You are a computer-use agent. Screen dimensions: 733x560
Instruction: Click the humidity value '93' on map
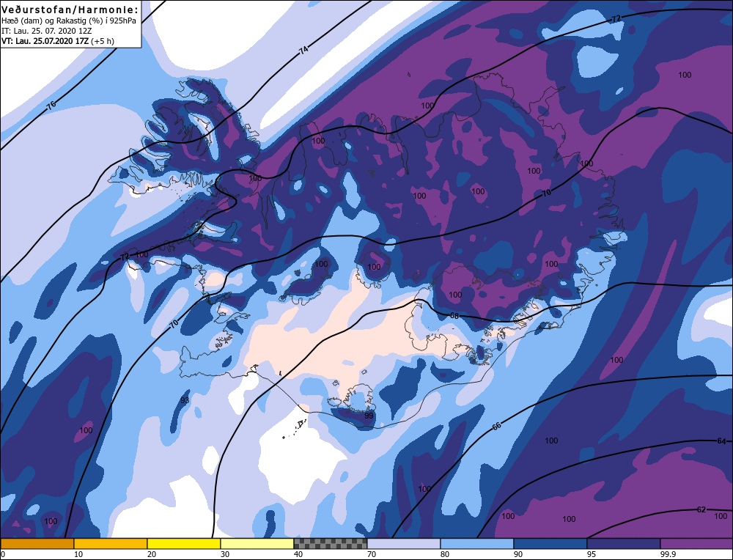185,400
